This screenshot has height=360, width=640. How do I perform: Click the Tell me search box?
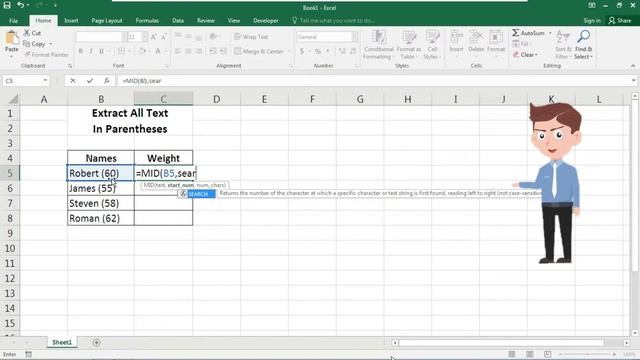[333, 20]
